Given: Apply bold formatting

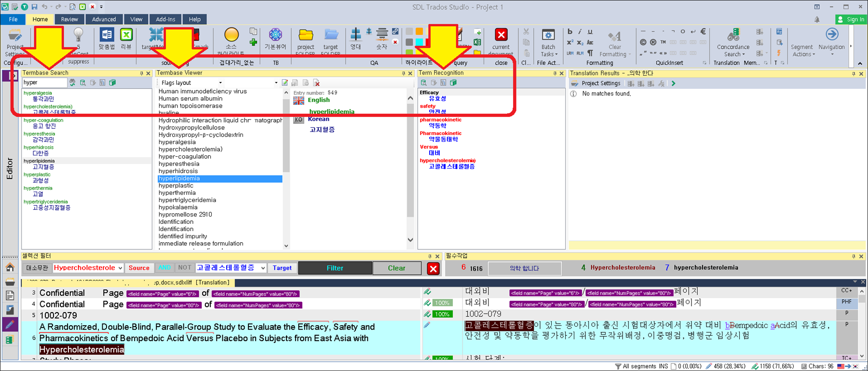Looking at the screenshot, I should (570, 32).
